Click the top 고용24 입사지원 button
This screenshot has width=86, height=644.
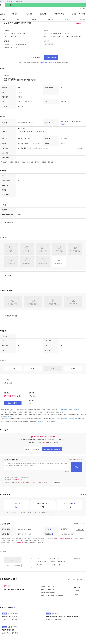(x=51, y=58)
